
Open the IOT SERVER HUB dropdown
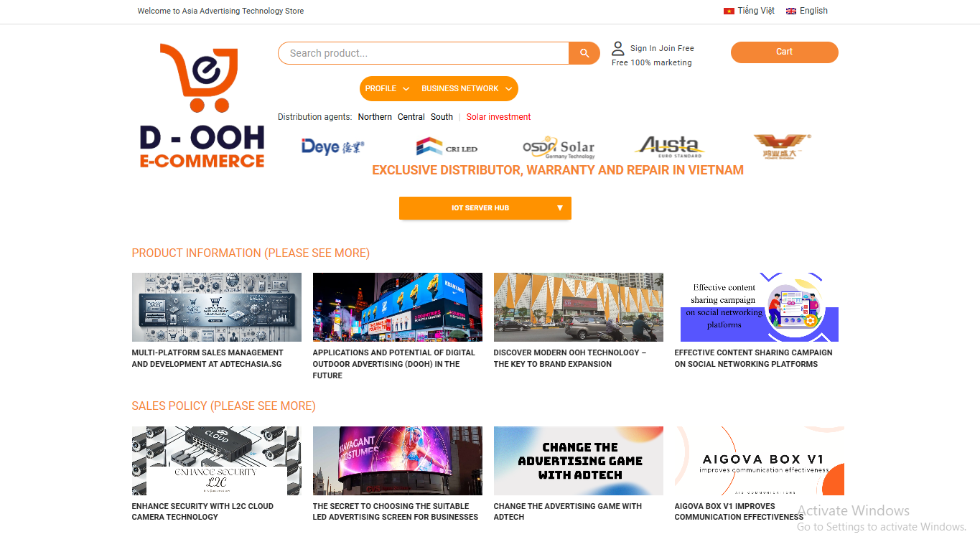click(485, 208)
